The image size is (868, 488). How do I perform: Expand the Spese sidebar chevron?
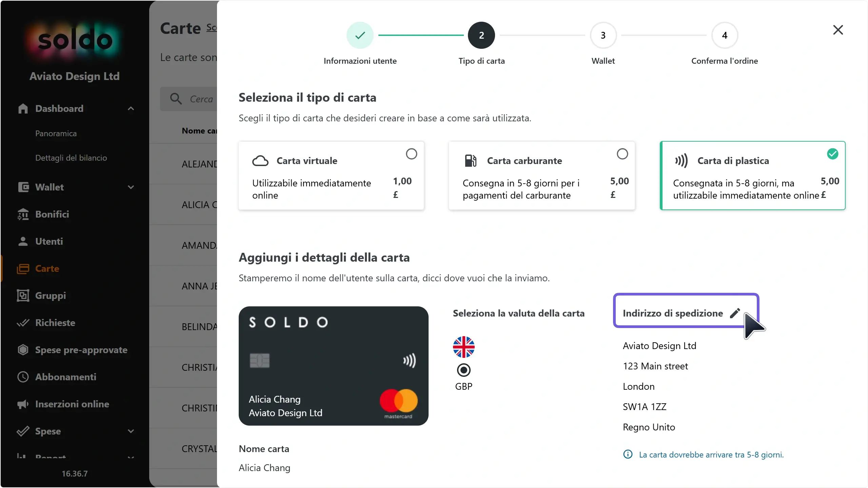click(131, 431)
